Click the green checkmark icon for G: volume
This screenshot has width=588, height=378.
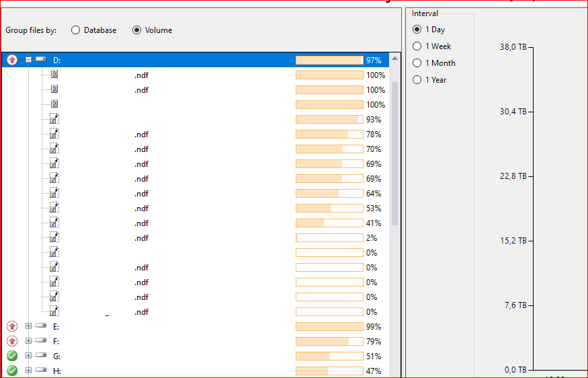click(12, 356)
